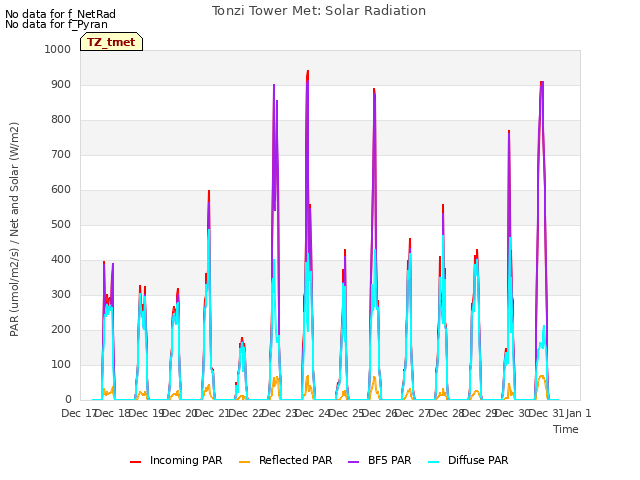Click the Dec 20 peak near 600
The height and width of the screenshot is (480, 640).
click(x=209, y=191)
